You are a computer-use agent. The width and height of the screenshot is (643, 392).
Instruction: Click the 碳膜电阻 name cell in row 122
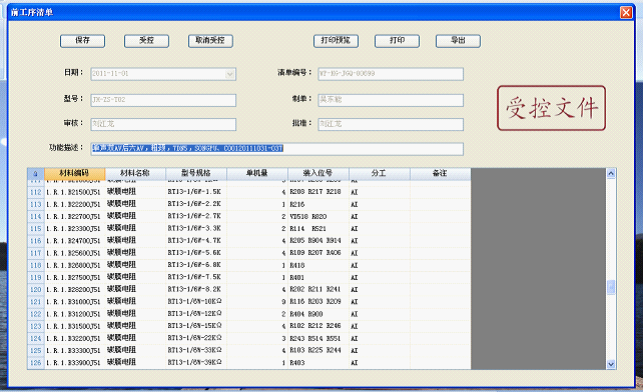click(x=135, y=314)
